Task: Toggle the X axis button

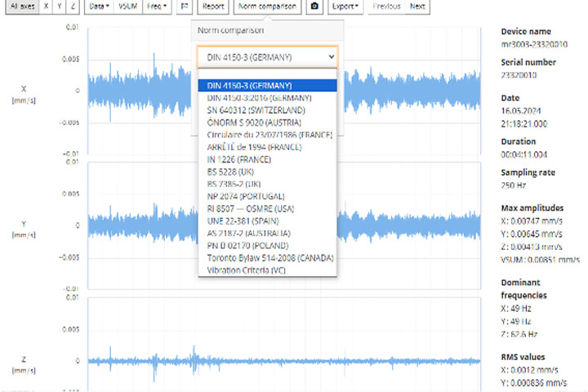Action: [46, 7]
